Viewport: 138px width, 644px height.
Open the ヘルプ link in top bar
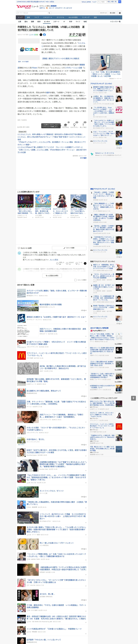[x=94, y=2]
